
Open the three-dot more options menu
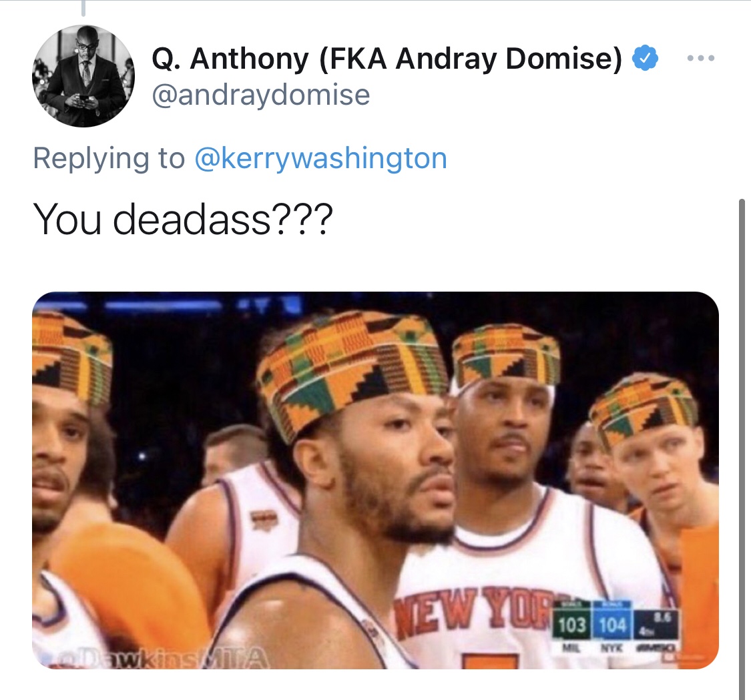[701, 58]
